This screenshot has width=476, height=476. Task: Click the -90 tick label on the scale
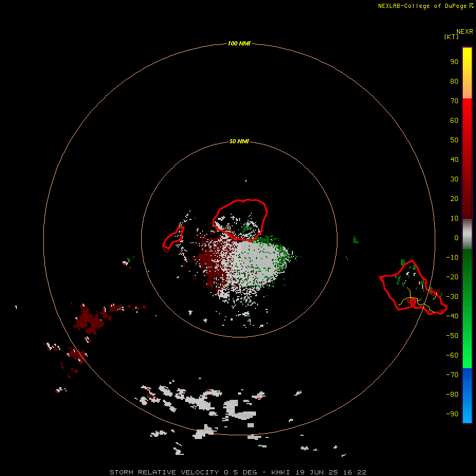452,414
